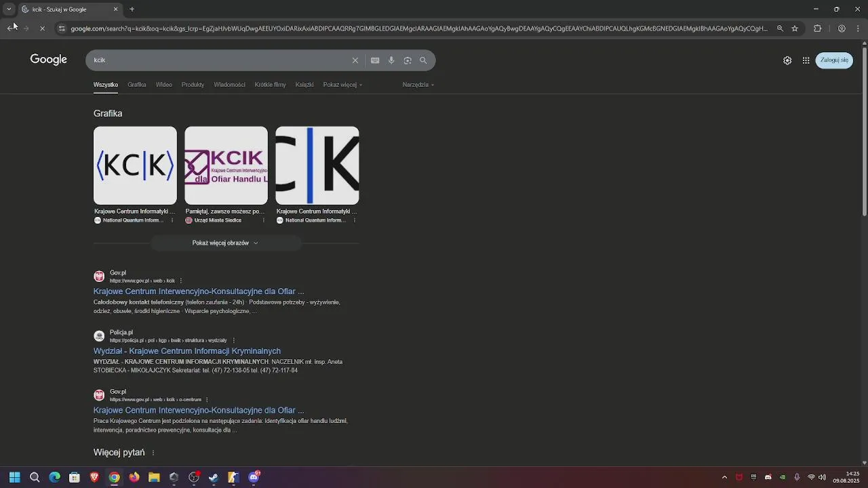Open options beside Więcej pytań
The width and height of the screenshot is (868, 488).
point(153,453)
